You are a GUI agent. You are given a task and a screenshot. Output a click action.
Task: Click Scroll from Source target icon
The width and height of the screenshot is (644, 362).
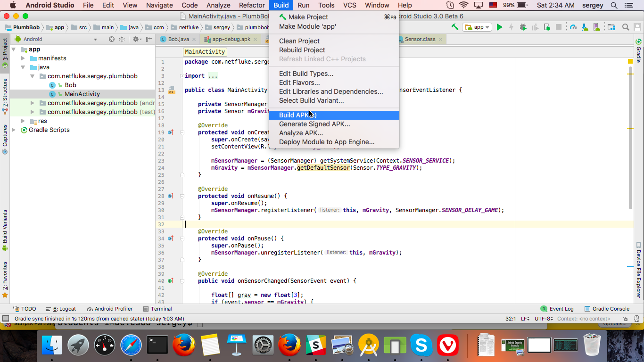coord(112,39)
